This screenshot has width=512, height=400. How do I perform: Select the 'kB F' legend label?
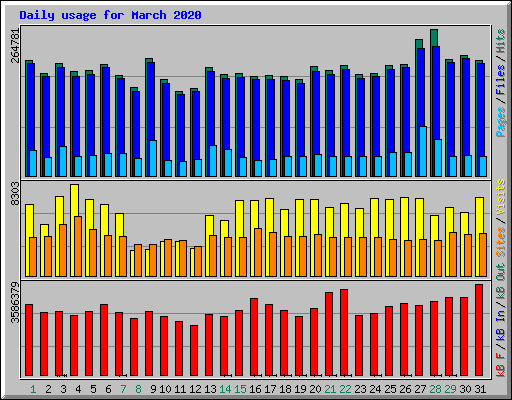(x=501, y=365)
